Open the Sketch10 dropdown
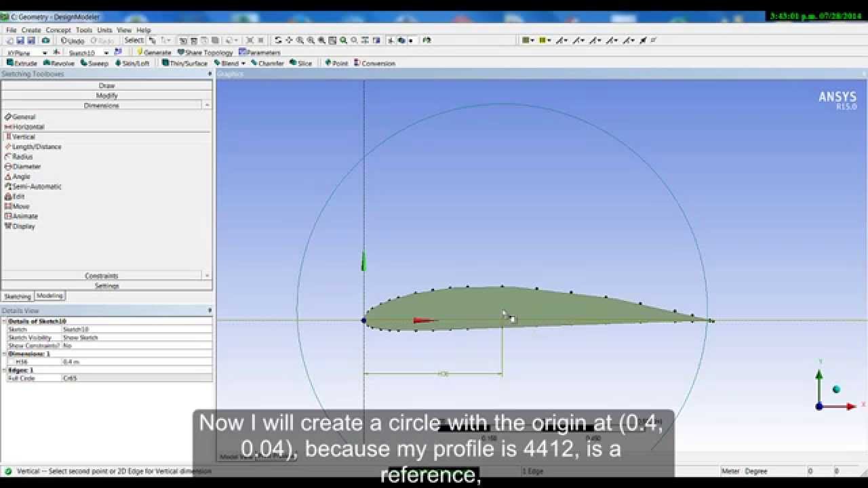This screenshot has height=488, width=868. tap(106, 52)
